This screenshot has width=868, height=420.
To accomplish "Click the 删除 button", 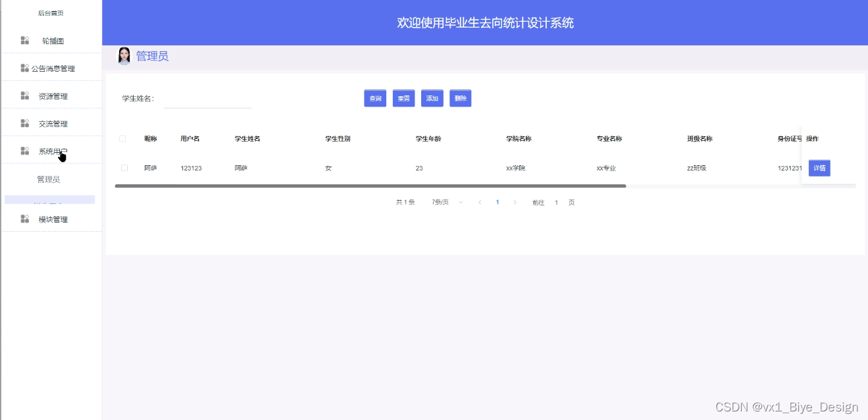I will coord(460,98).
